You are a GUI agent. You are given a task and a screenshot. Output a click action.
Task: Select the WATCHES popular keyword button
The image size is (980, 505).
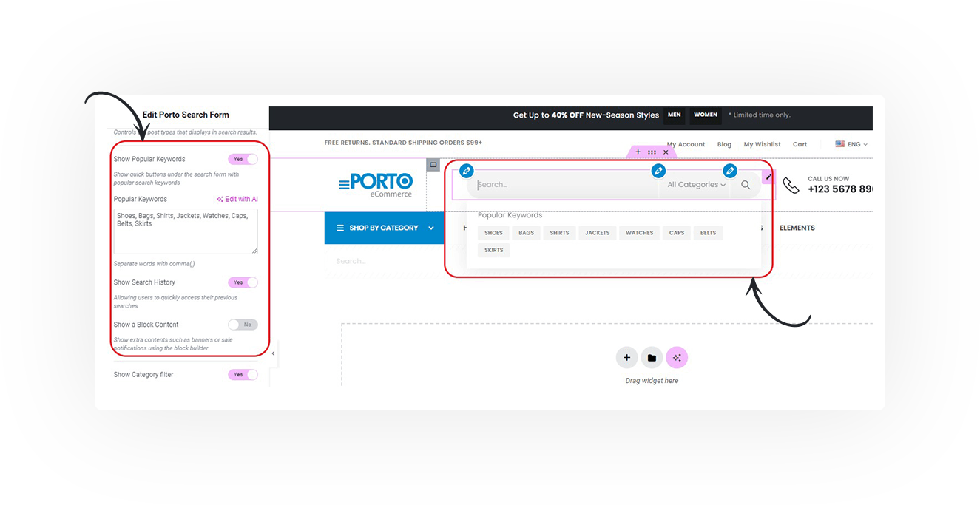pyautogui.click(x=639, y=233)
